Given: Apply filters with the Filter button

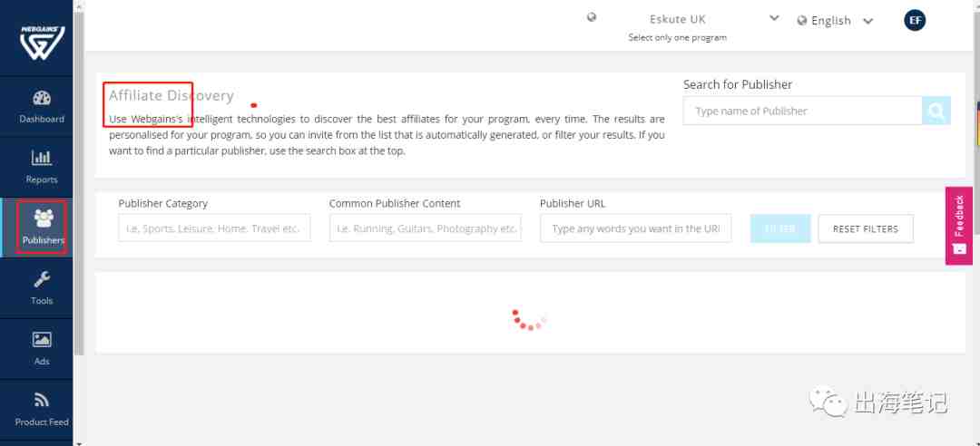Looking at the screenshot, I should pos(780,228).
